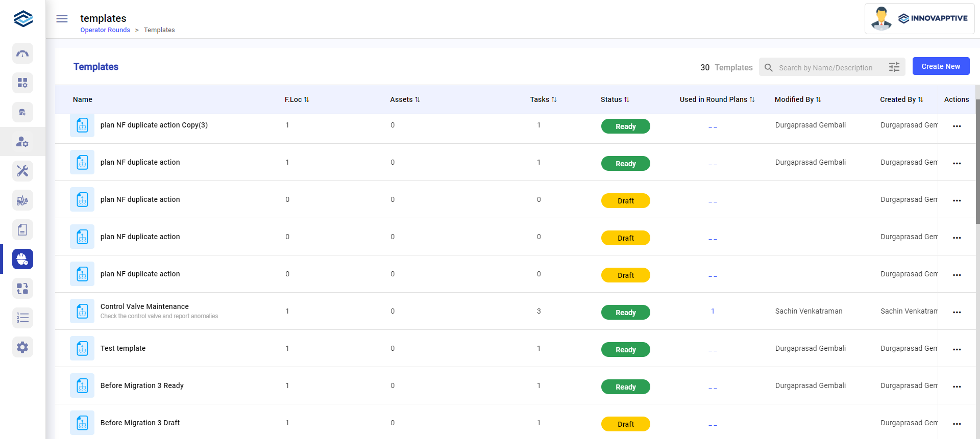Sort templates by F.Loc column

(x=297, y=99)
